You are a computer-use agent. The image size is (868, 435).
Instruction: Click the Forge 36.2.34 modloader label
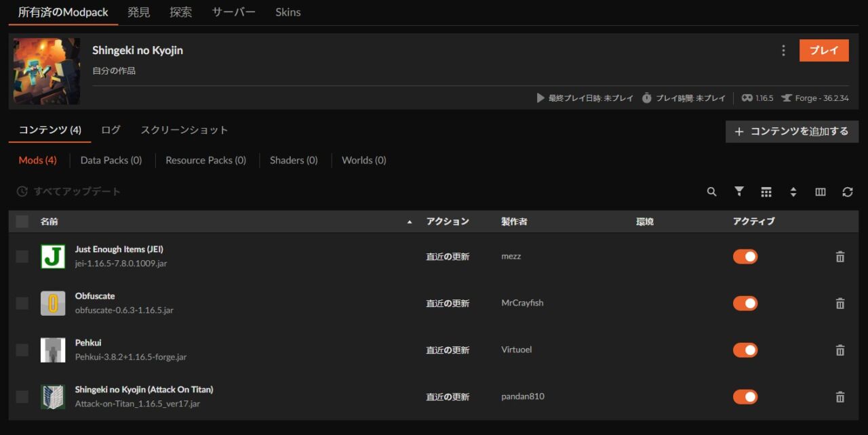tap(814, 98)
